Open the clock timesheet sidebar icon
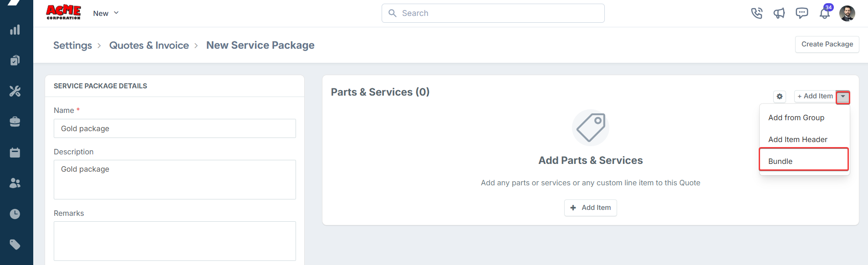Image resolution: width=868 pixels, height=265 pixels. pos(15,214)
